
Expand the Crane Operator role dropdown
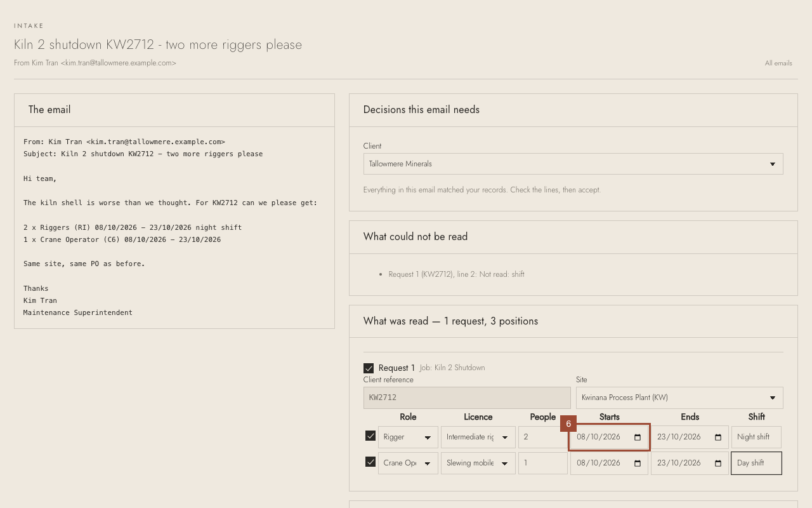tap(408, 463)
